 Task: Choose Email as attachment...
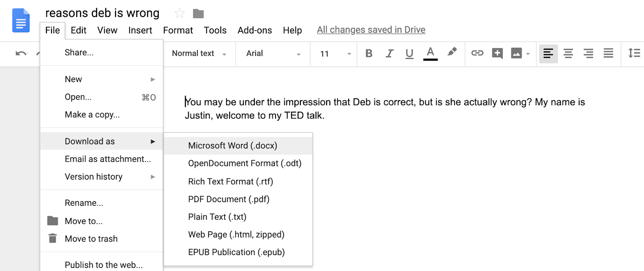102,159
